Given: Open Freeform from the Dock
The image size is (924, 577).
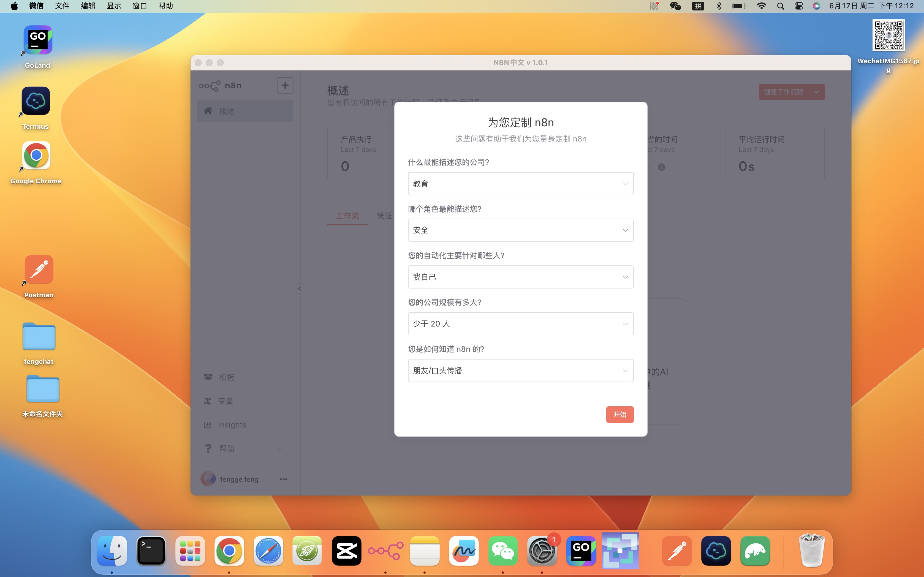Looking at the screenshot, I should [464, 551].
